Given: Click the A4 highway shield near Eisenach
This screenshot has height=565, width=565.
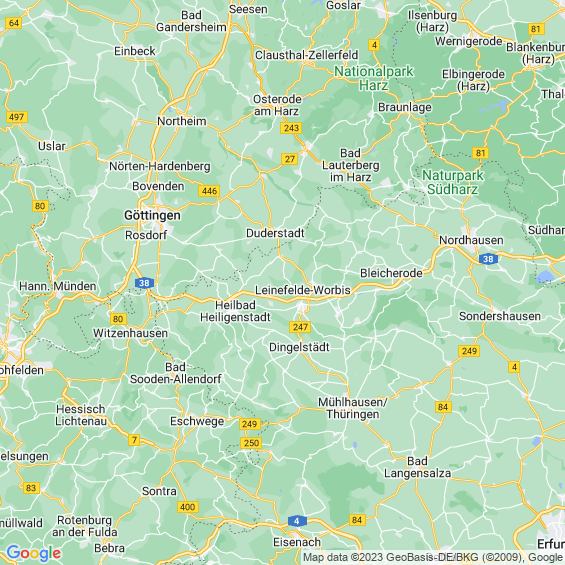Looking at the screenshot, I should click(297, 521).
